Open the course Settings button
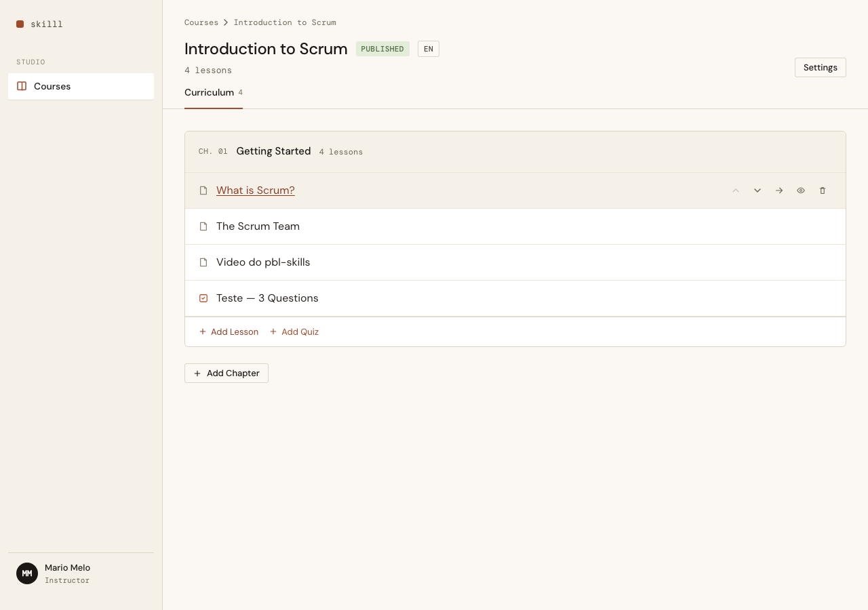868x610 pixels. point(821,67)
